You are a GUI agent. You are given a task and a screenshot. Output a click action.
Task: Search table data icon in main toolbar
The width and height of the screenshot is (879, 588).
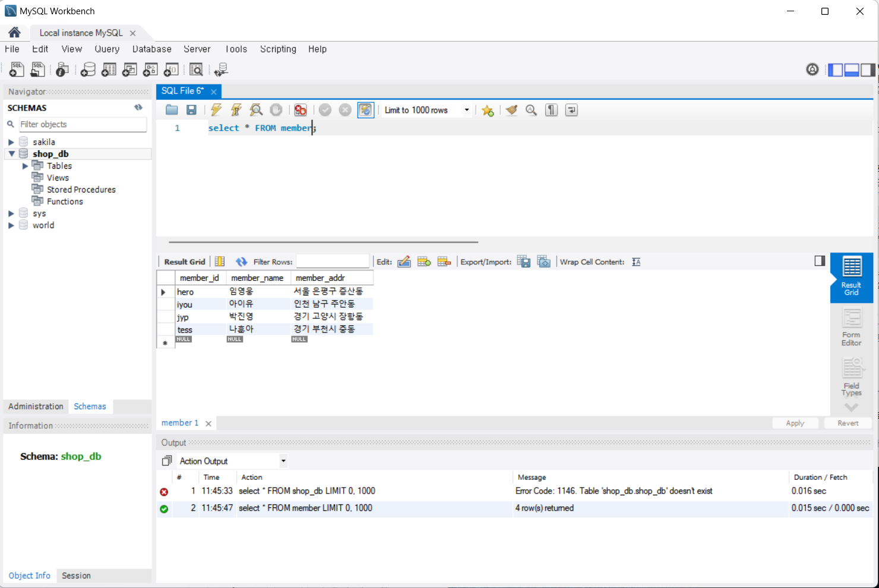coord(196,69)
